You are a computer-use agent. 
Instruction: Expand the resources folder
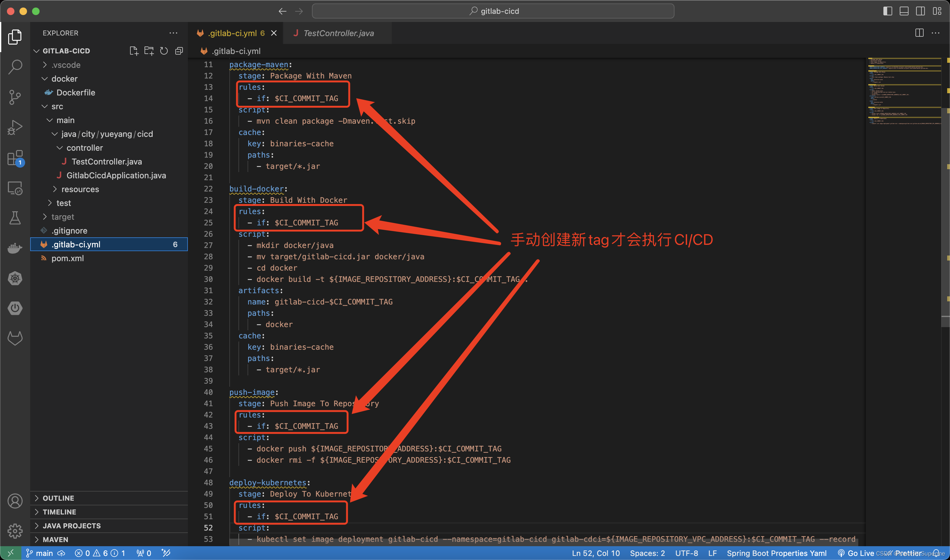80,189
